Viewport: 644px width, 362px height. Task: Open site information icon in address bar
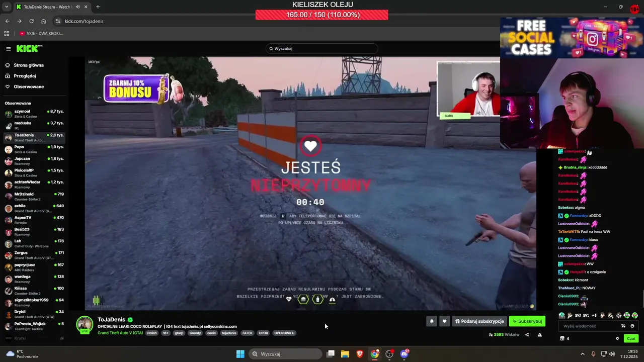pos(58,21)
